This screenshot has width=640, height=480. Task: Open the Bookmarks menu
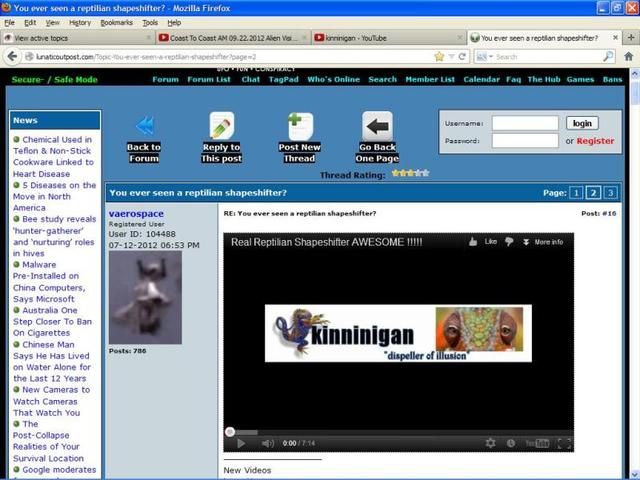click(x=117, y=23)
